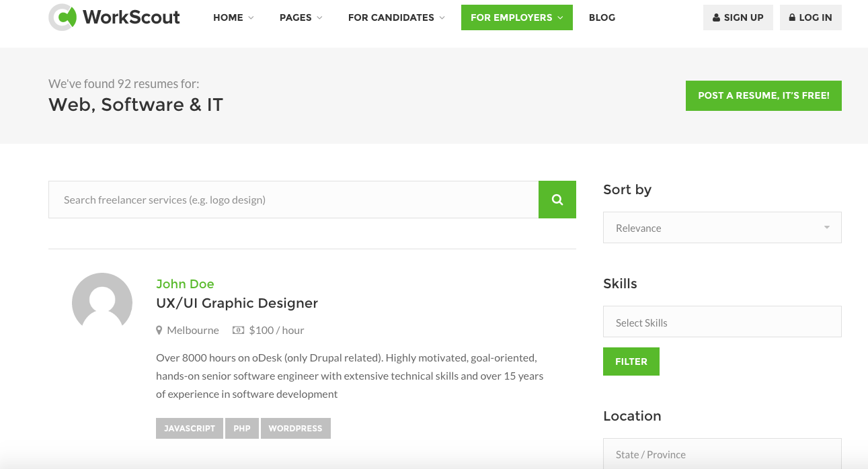Click the WorkScout logo icon

pyautogui.click(x=63, y=17)
